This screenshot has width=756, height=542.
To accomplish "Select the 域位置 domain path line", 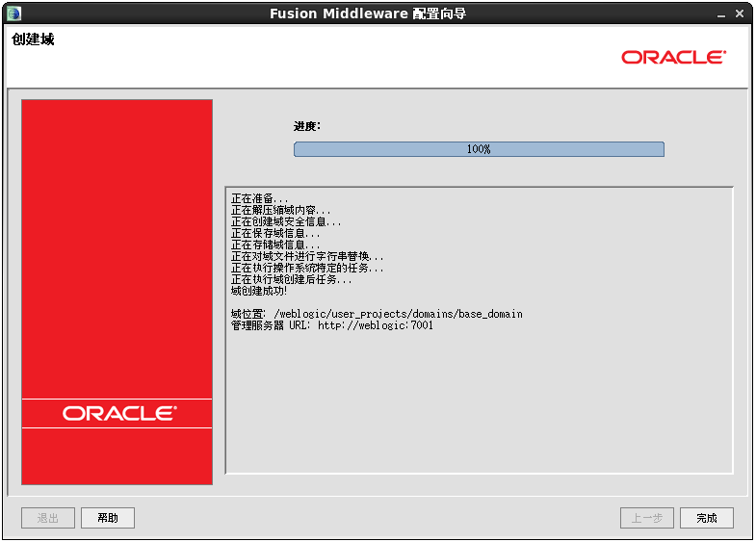I will tap(377, 314).
